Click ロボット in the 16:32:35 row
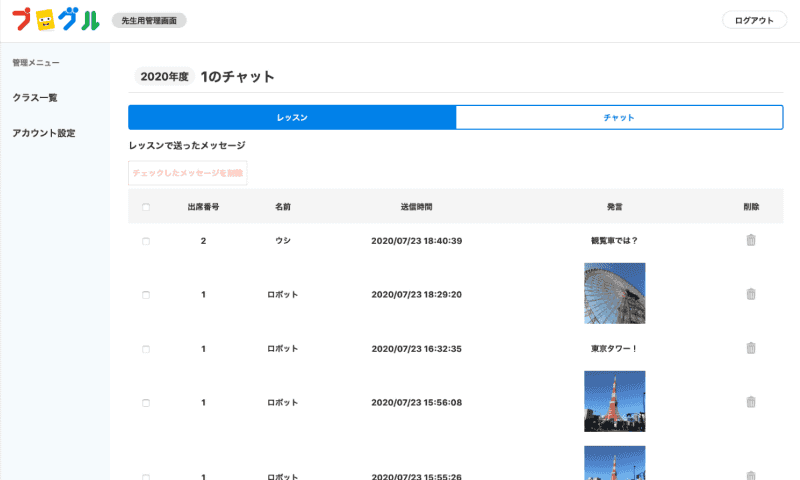Viewport: 800px width, 480px height. pos(283,349)
